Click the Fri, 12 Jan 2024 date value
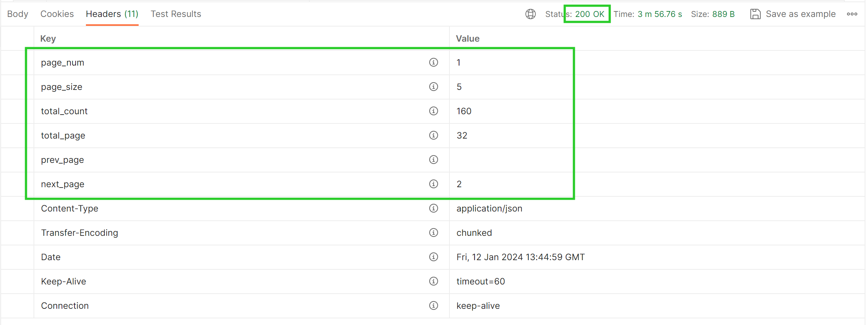Viewport: 868px width, 325px height. 521,257
